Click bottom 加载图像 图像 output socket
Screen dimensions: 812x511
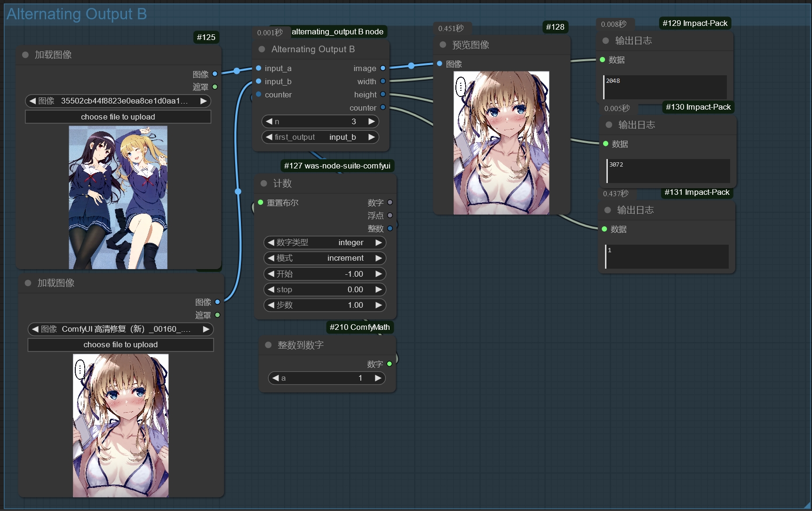217,302
